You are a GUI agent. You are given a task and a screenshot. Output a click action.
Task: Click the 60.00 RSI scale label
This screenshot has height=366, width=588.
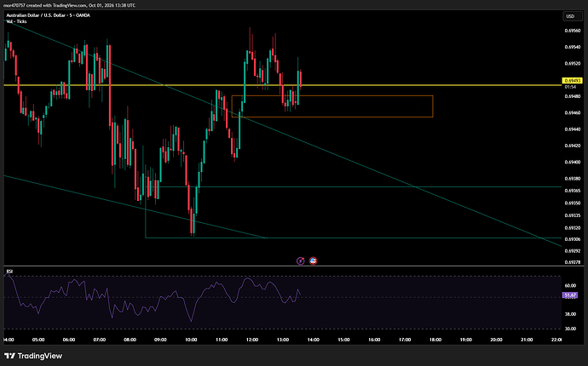tap(570, 285)
